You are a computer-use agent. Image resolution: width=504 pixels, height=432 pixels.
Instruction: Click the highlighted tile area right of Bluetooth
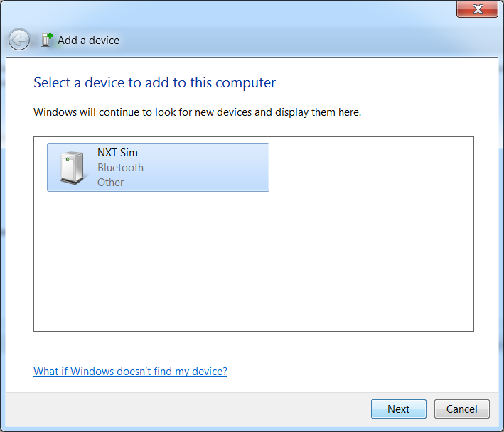pos(213,168)
